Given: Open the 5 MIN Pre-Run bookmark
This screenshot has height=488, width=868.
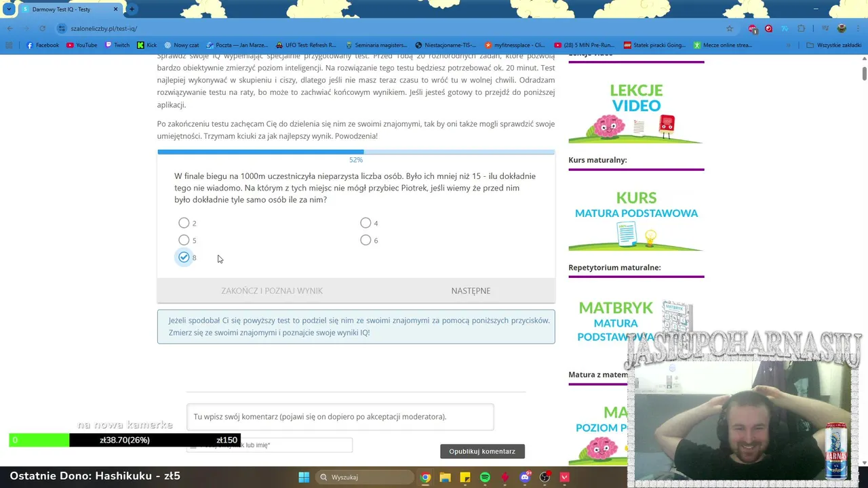Looking at the screenshot, I should (584, 45).
